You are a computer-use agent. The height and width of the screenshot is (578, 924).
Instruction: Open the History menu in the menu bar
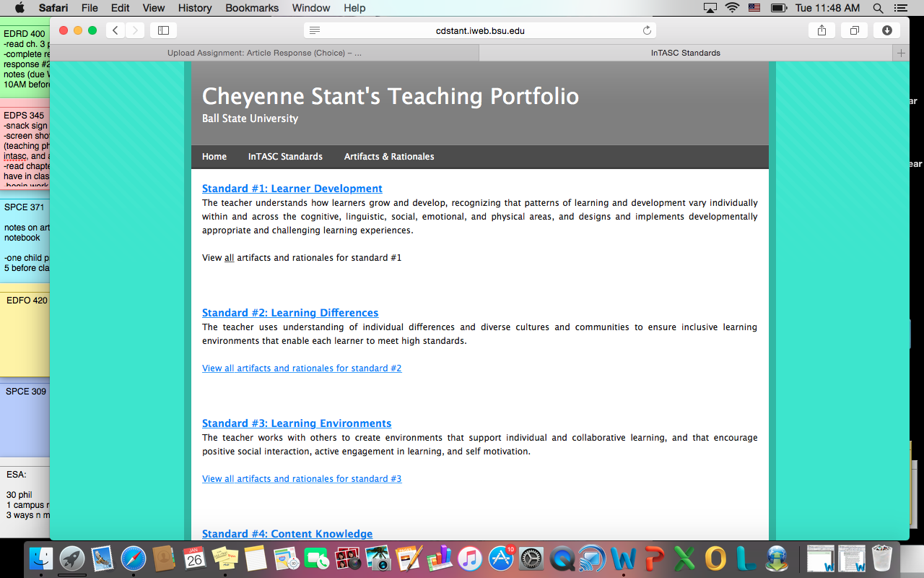click(x=194, y=8)
